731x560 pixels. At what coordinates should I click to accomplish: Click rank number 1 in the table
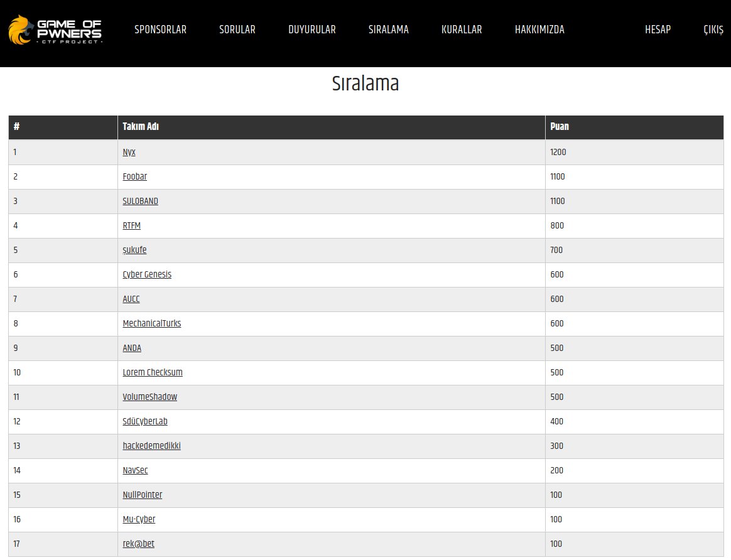pos(63,152)
